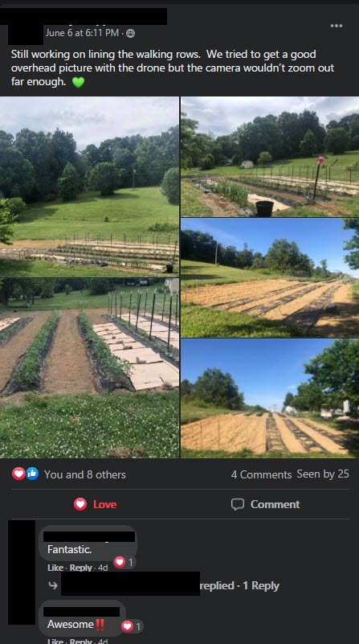
Task: Toggle the Love reaction button
Action: pos(96,504)
